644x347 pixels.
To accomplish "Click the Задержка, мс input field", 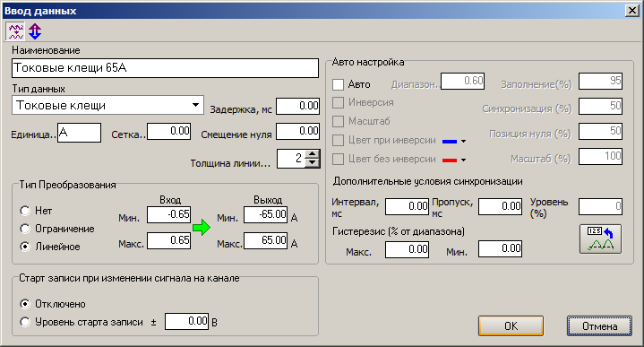I will (297, 106).
